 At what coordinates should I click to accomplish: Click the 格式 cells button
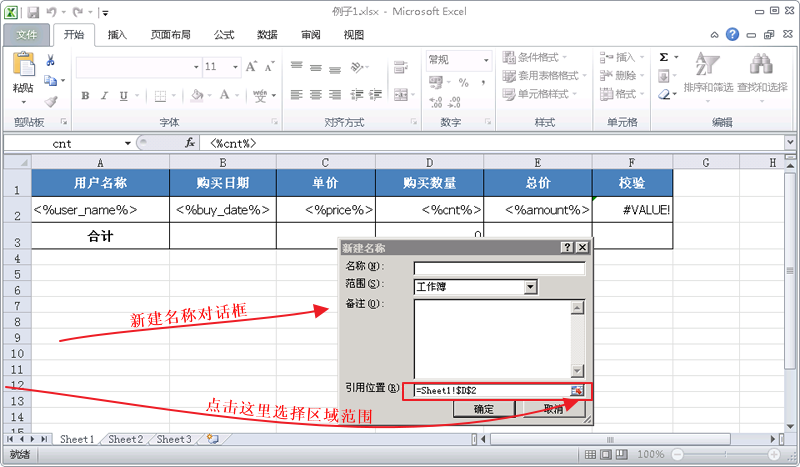point(622,94)
